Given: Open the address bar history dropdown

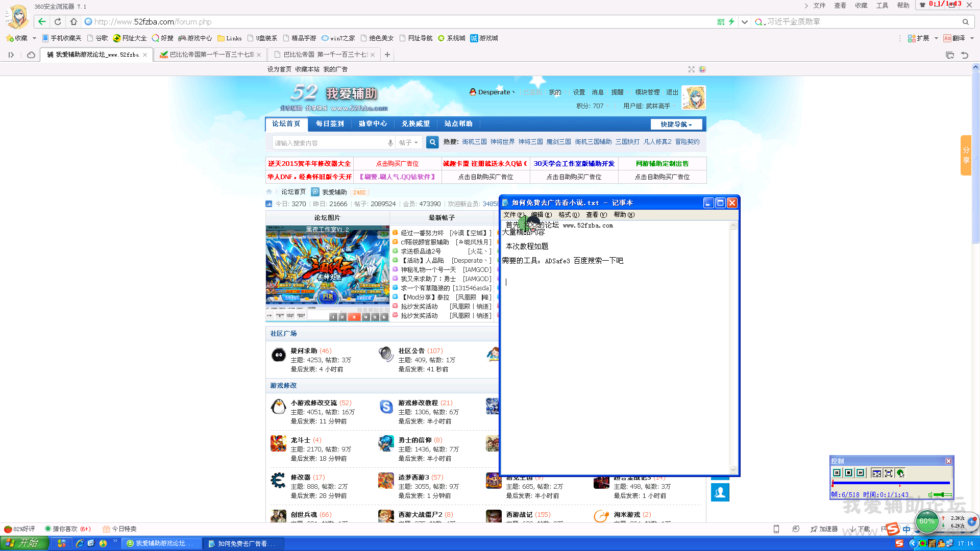Looking at the screenshot, I should tap(745, 21).
